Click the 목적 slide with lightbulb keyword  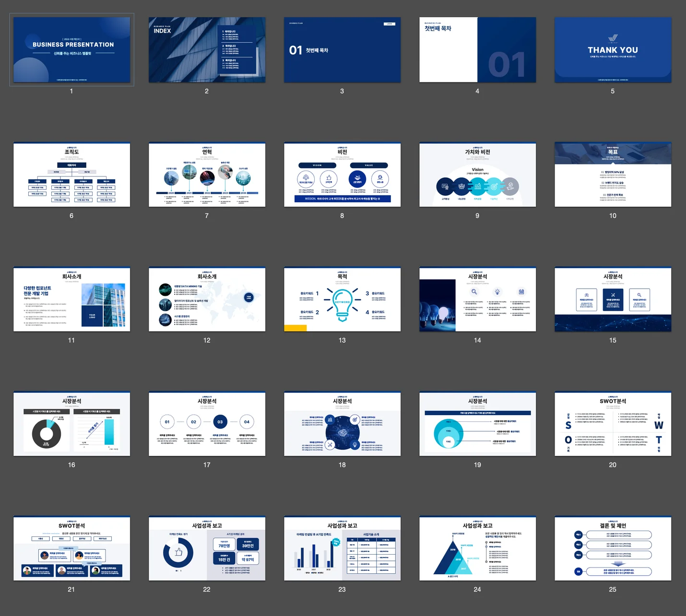point(342,299)
